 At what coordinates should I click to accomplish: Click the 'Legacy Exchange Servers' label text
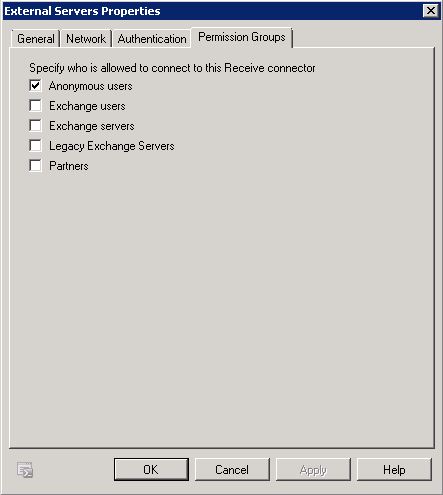coord(112,146)
